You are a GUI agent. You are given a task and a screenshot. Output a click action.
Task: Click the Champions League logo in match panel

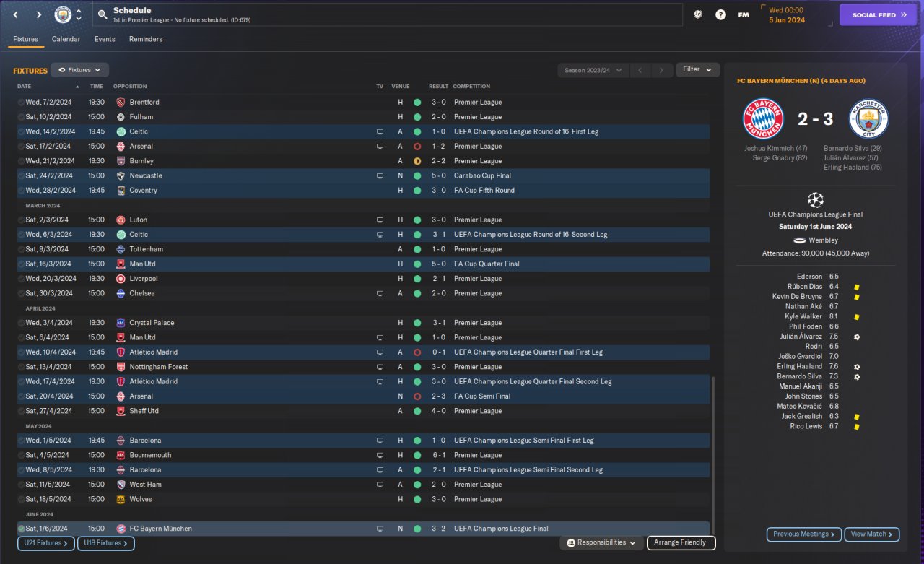click(816, 200)
